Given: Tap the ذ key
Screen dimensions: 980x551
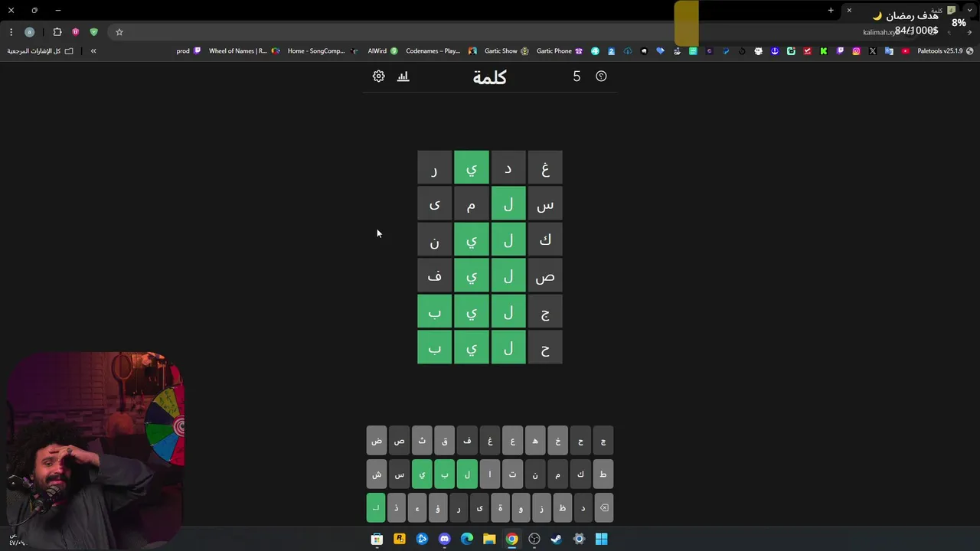Looking at the screenshot, I should click(396, 507).
